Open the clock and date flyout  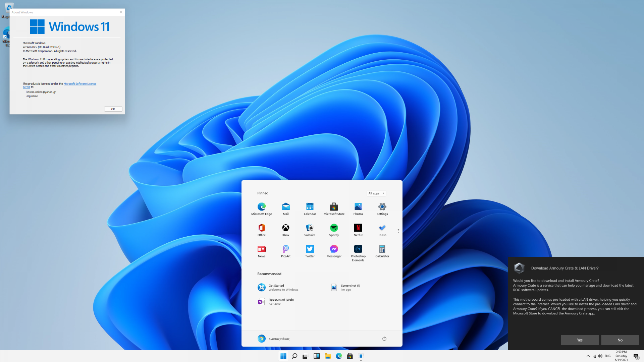point(621,356)
